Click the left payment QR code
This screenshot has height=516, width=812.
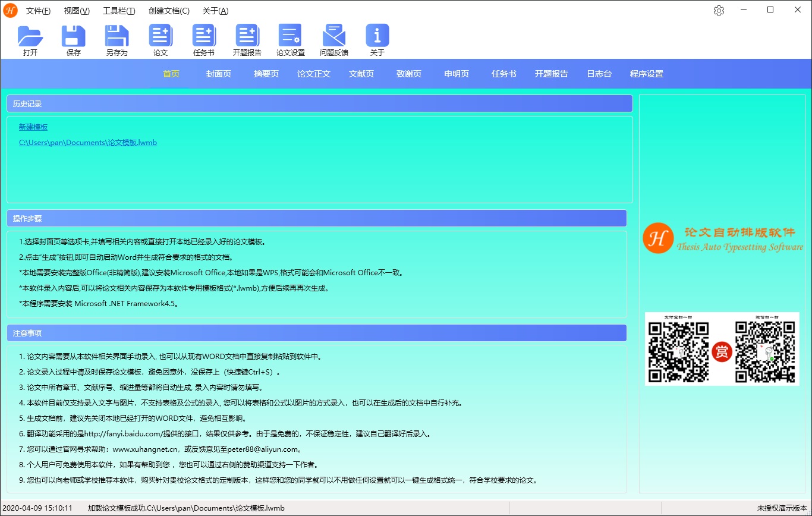[679, 353]
